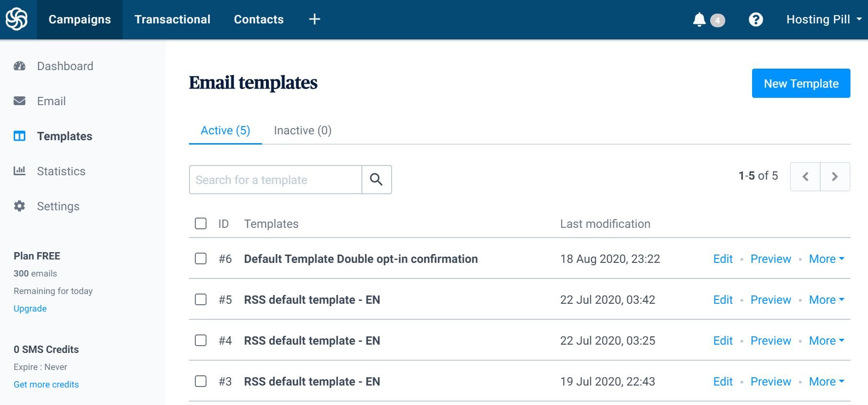Click date 22 Jul 2020, 03:42

pyautogui.click(x=607, y=300)
